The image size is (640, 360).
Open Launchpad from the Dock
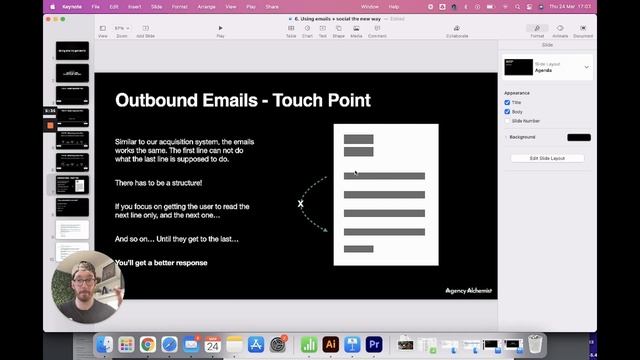126,344
